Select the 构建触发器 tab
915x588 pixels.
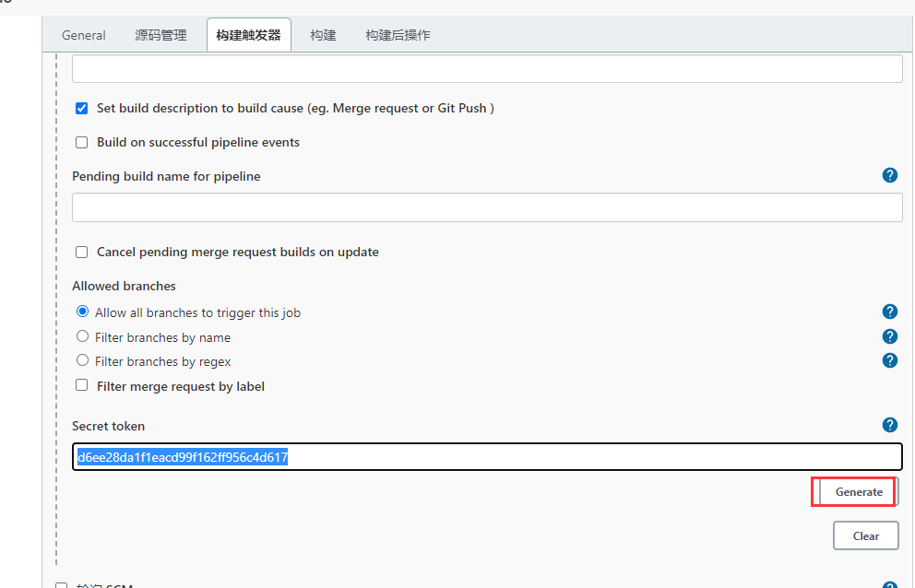(x=249, y=35)
